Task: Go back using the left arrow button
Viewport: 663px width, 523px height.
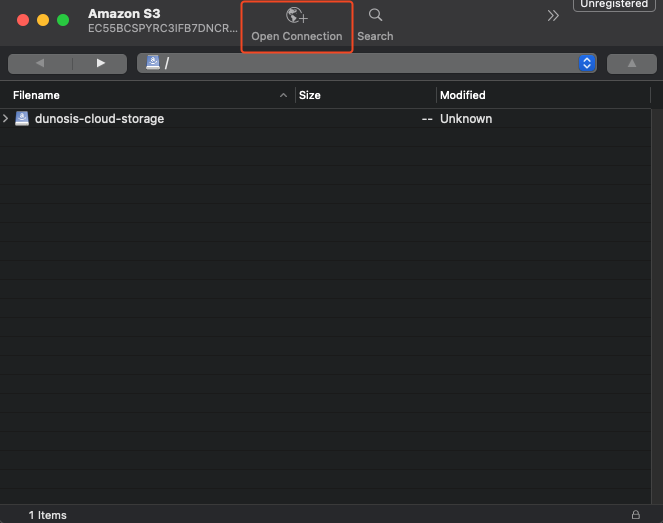Action: pyautogui.click(x=39, y=63)
